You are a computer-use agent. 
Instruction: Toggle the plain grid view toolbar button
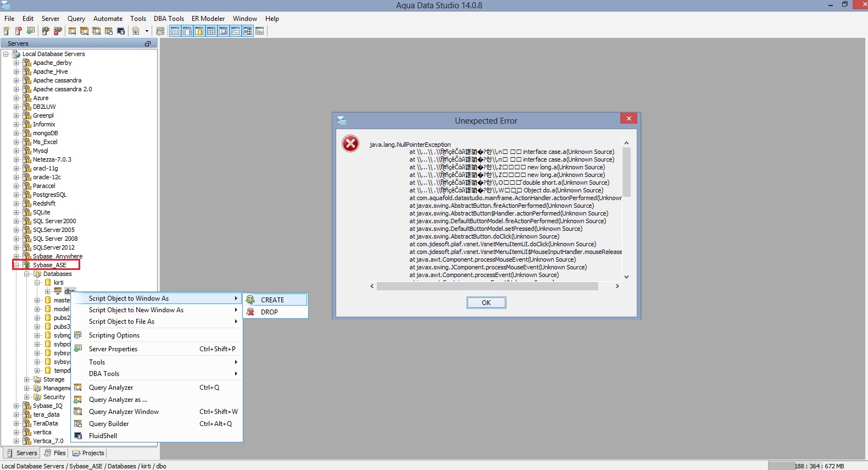211,31
